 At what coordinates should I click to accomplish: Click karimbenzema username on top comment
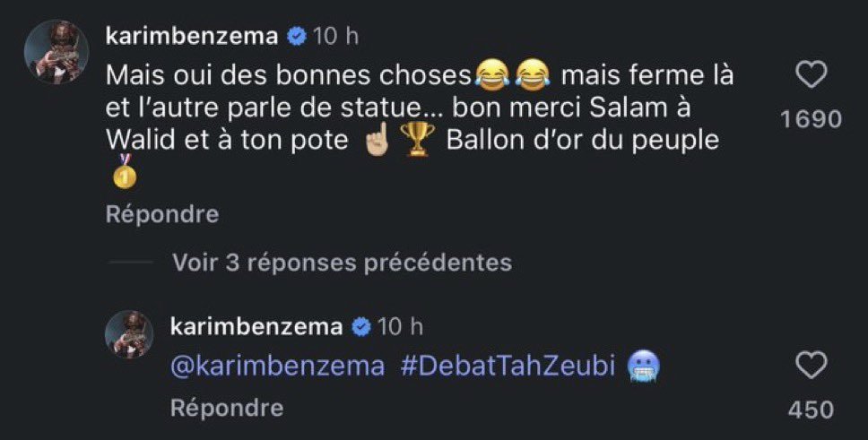[x=192, y=37]
